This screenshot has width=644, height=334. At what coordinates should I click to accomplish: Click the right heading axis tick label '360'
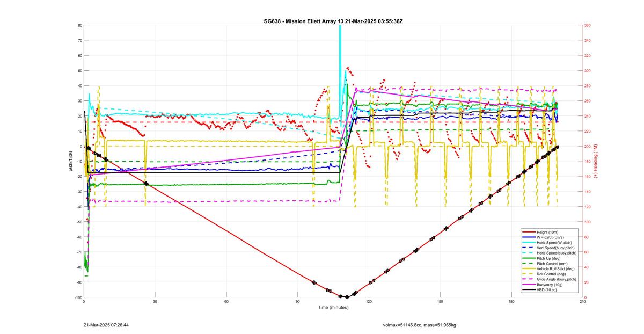coord(588,25)
